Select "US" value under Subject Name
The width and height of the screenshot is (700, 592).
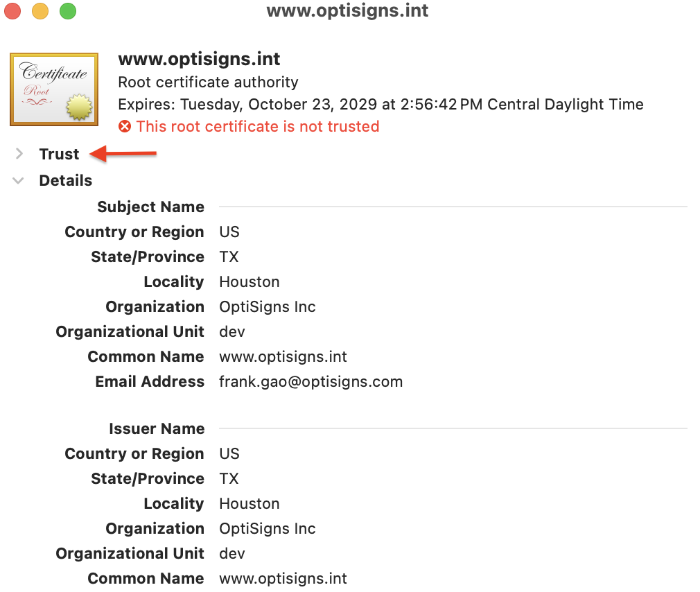point(229,232)
